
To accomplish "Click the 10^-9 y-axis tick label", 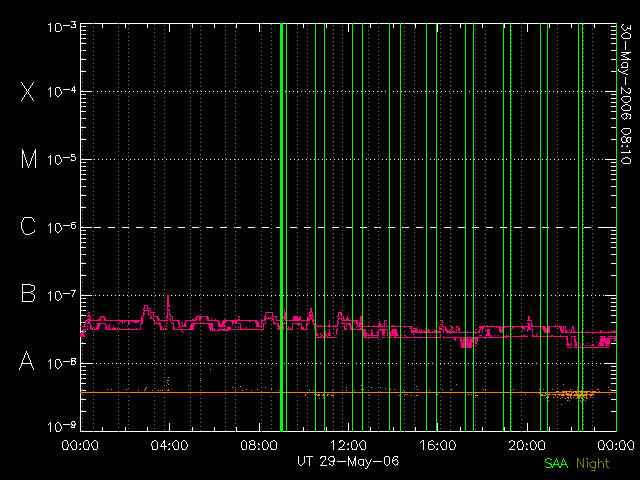I will (x=62, y=427).
